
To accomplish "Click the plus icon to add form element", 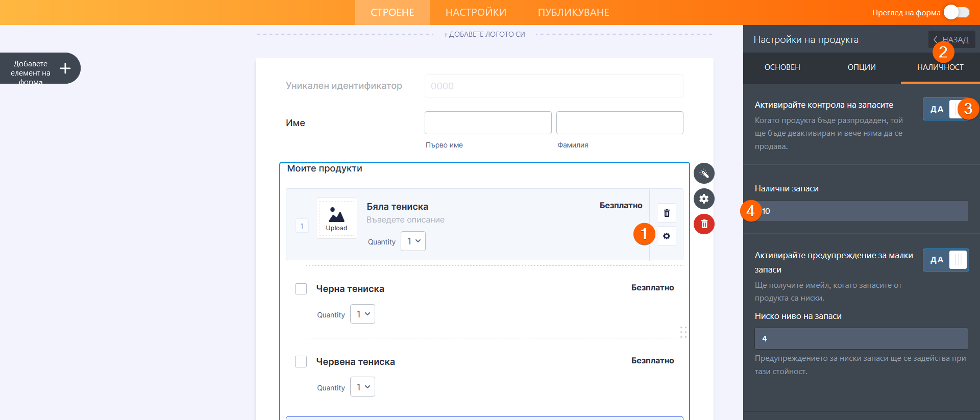I will tap(65, 68).
